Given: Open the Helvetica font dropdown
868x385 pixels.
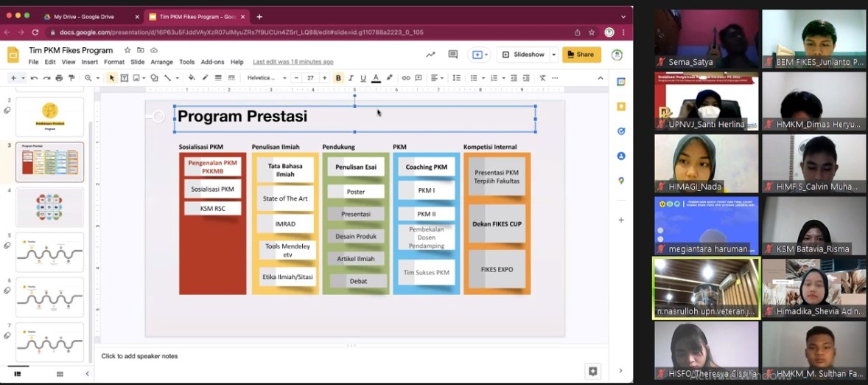Looking at the screenshot, I should (x=266, y=78).
